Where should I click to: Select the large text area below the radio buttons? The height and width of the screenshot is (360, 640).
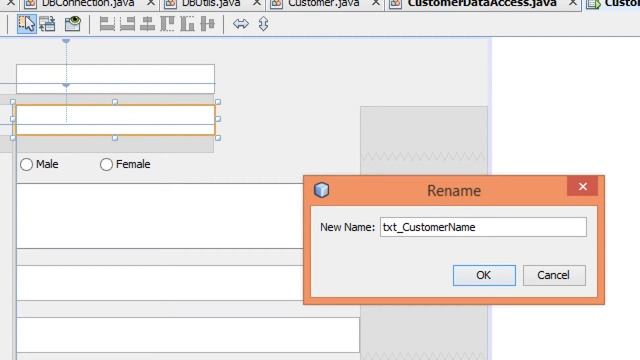click(160, 216)
